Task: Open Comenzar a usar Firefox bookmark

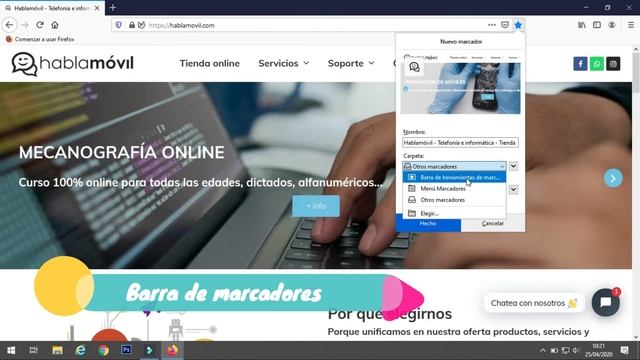Action: pyautogui.click(x=40, y=39)
